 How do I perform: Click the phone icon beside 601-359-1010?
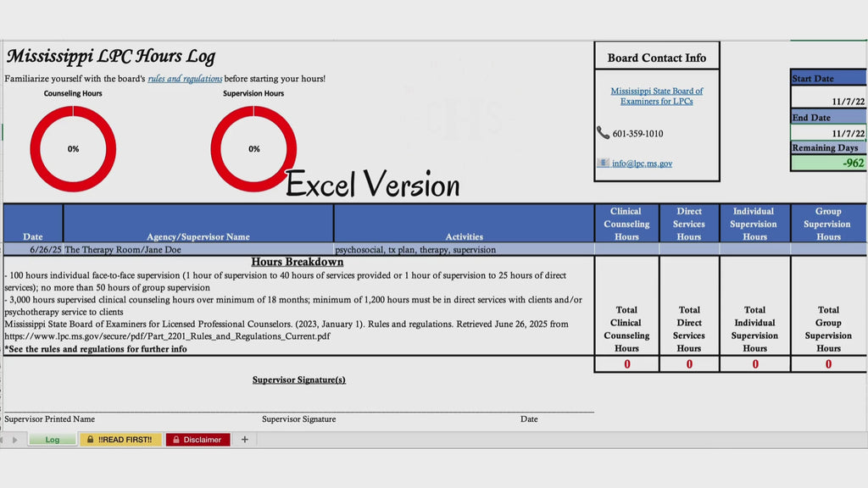(x=603, y=133)
